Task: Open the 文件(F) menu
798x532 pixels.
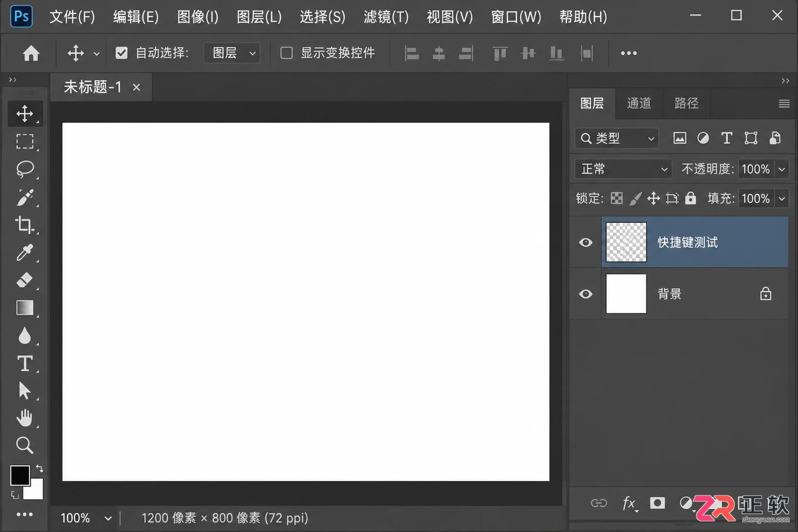Action: 72,17
